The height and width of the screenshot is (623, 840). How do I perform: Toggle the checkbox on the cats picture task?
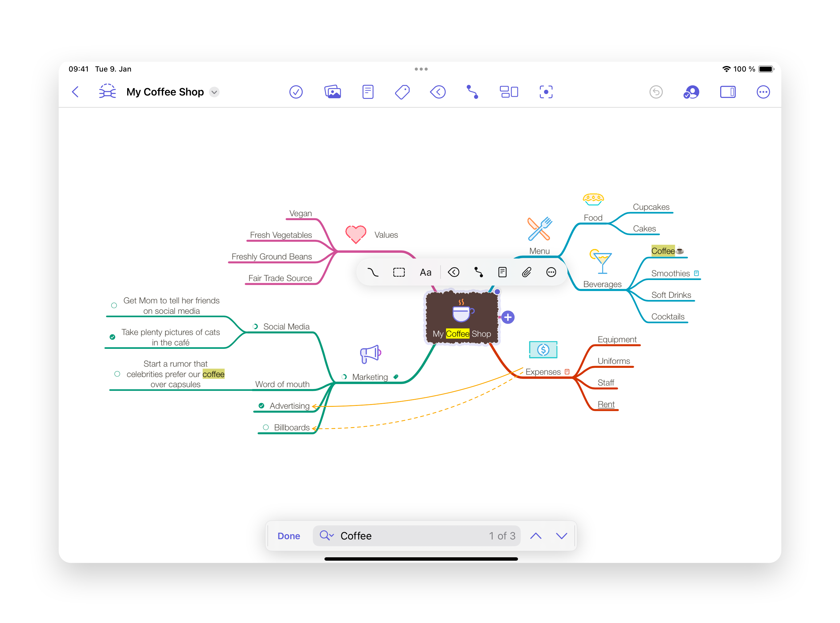[113, 337]
